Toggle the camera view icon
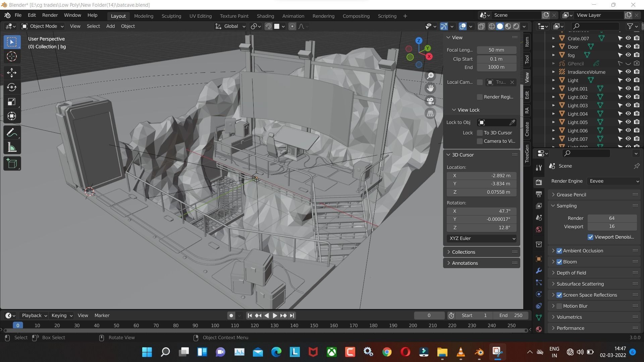644x362 pixels. click(430, 101)
